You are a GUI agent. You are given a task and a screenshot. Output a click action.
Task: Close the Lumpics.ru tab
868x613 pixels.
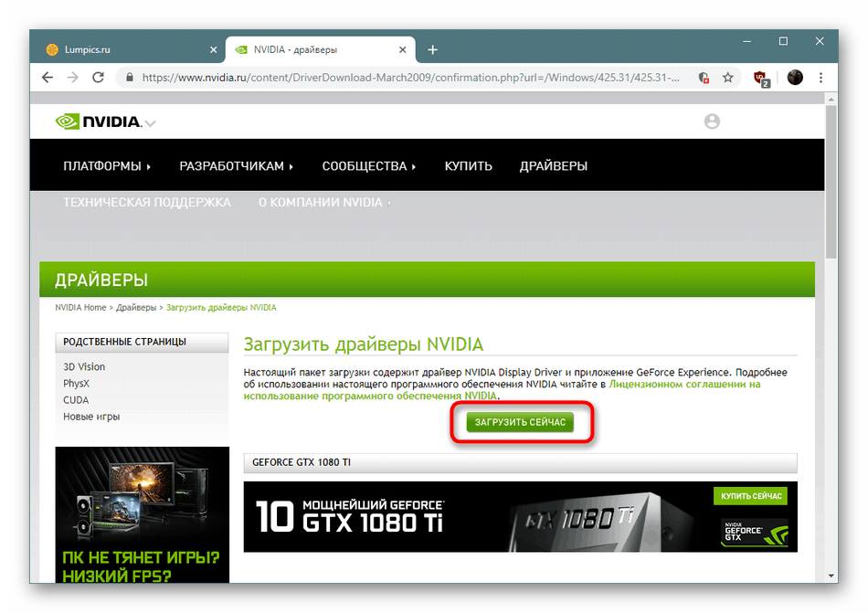(214, 50)
